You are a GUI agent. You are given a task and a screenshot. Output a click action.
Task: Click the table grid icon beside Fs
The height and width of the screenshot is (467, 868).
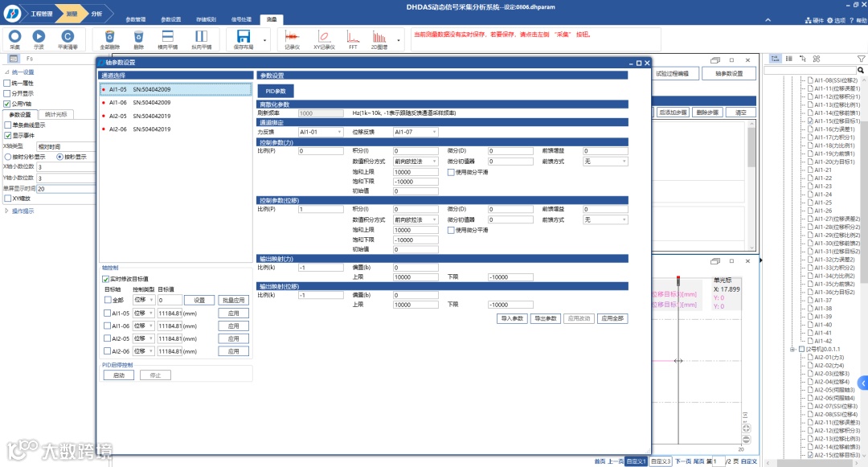(14, 59)
